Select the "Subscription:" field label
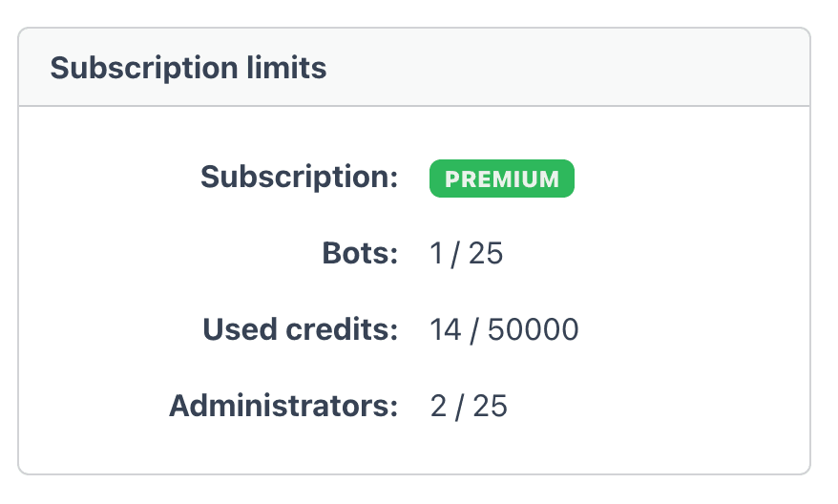838x504 pixels. click(299, 178)
